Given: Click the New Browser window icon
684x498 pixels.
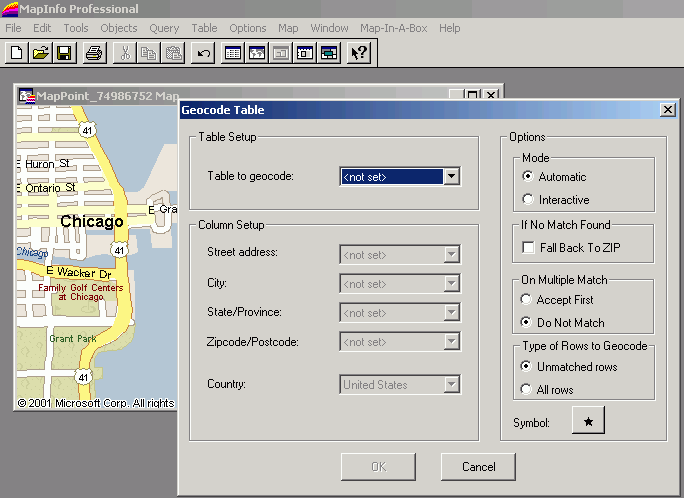Looking at the screenshot, I should click(233, 53).
